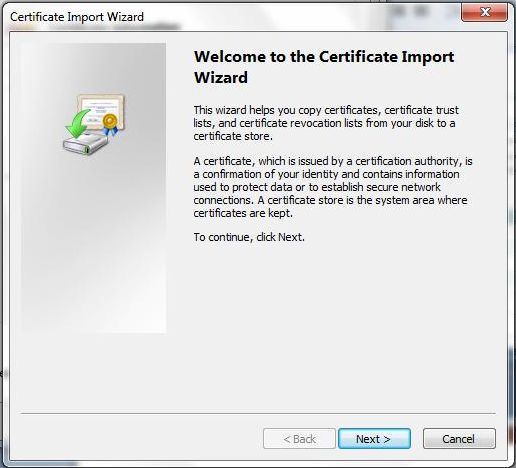The width and height of the screenshot is (516, 468).
Task: Cancel the Certificate Import Wizard
Action: pos(459,439)
